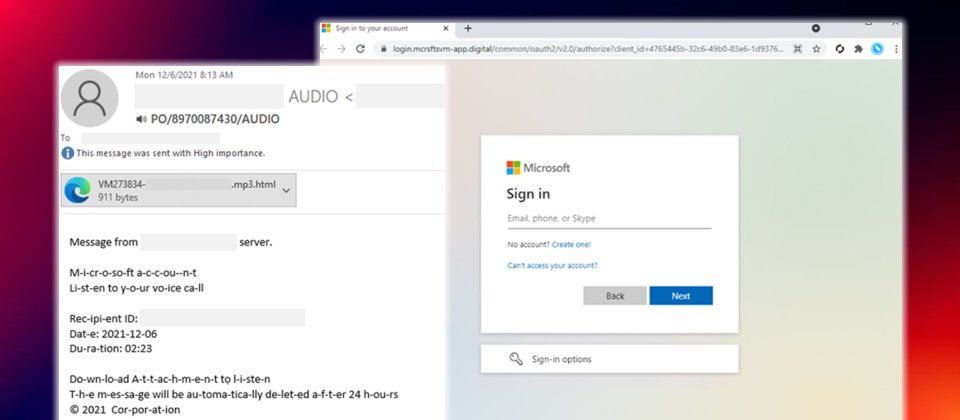
Task: Open the Extensions puzzle piece icon
Action: click(x=858, y=48)
